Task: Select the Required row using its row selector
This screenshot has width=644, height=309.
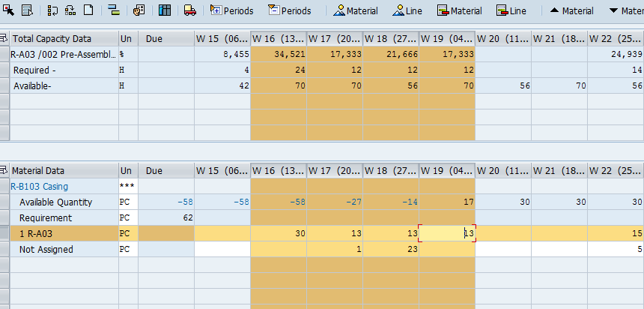Action: click(4, 70)
